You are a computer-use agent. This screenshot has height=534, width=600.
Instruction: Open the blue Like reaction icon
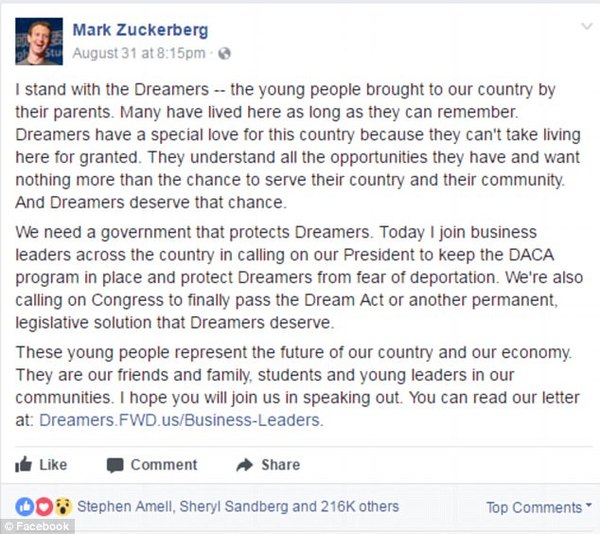coord(23,506)
